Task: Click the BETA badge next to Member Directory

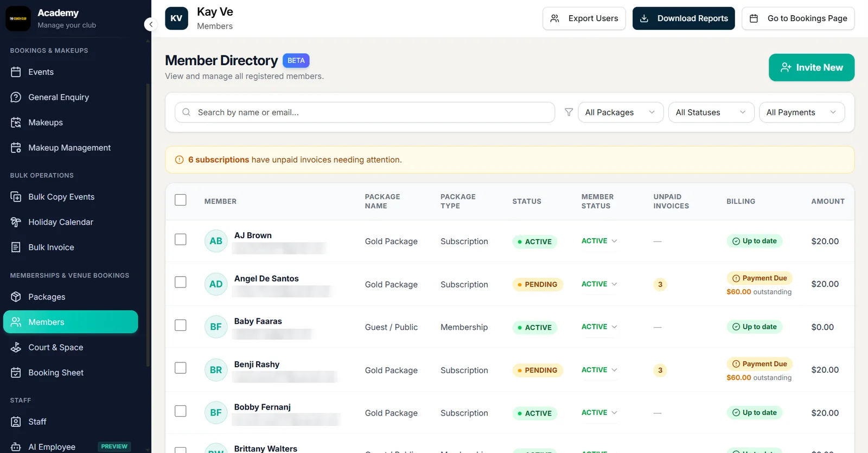Action: click(x=296, y=60)
